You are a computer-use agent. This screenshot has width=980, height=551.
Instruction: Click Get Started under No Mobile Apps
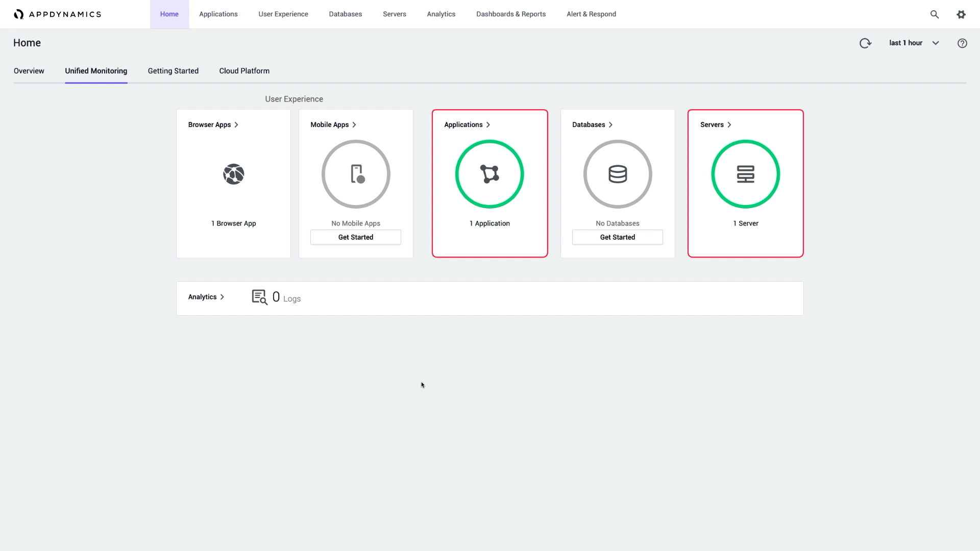[356, 237]
